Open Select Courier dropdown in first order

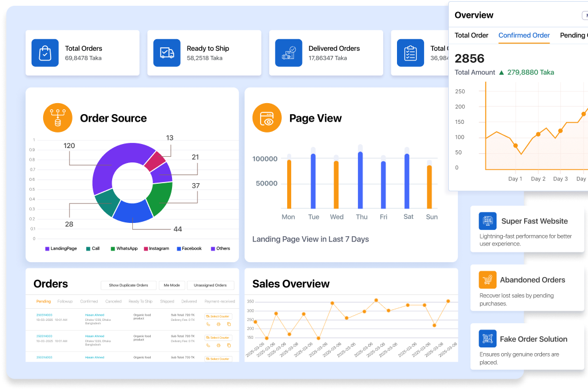[218, 316]
